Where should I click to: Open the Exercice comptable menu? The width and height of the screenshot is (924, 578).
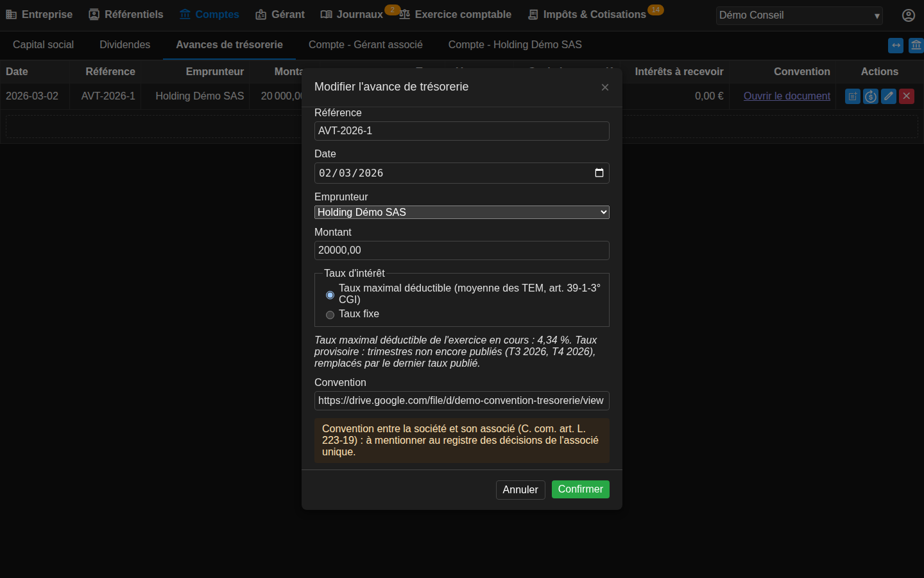click(x=455, y=15)
